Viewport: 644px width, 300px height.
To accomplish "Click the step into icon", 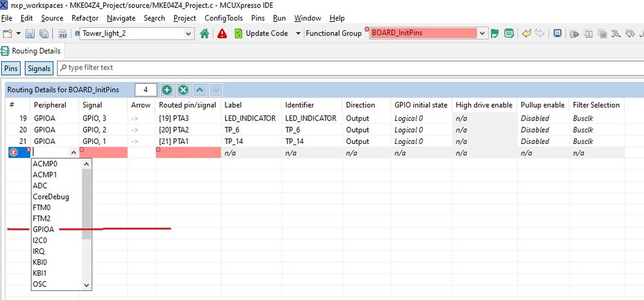I will (x=616, y=34).
